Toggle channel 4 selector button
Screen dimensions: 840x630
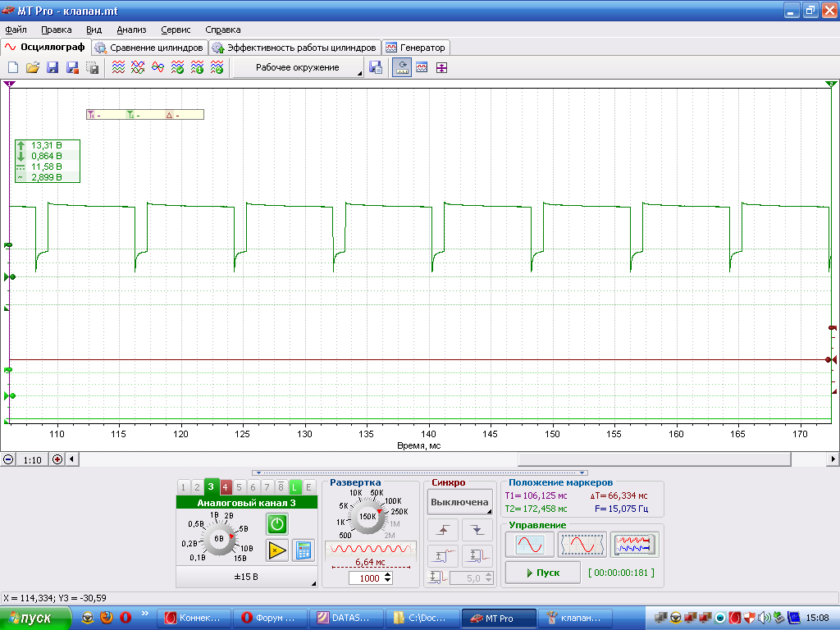[x=225, y=487]
